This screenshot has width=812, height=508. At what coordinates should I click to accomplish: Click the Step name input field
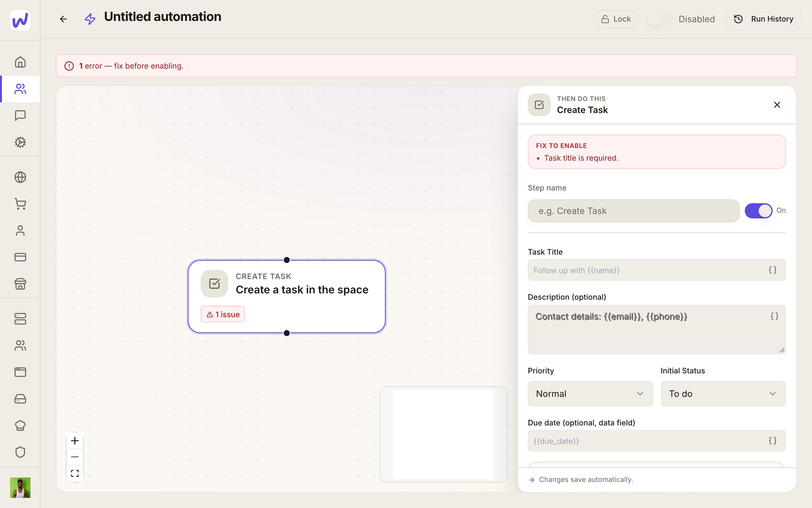point(633,211)
